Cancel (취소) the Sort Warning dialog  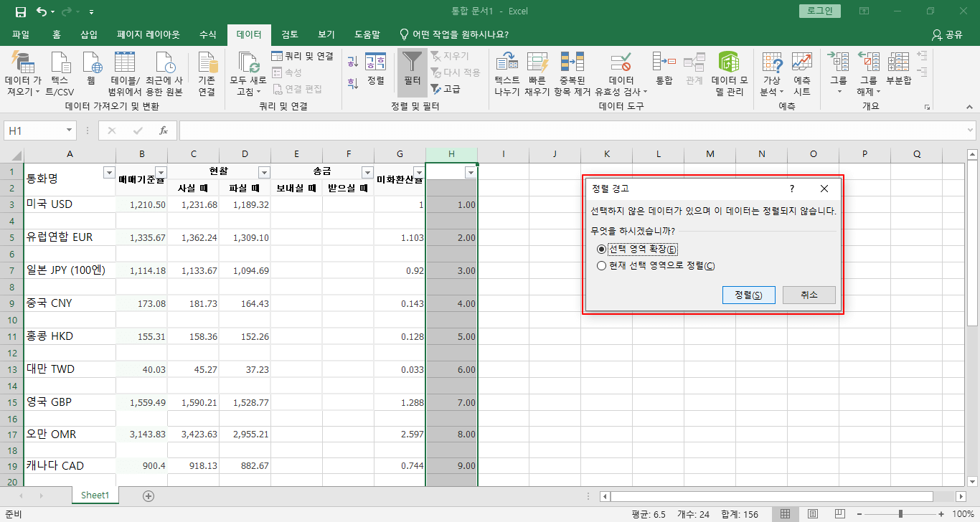coord(809,295)
